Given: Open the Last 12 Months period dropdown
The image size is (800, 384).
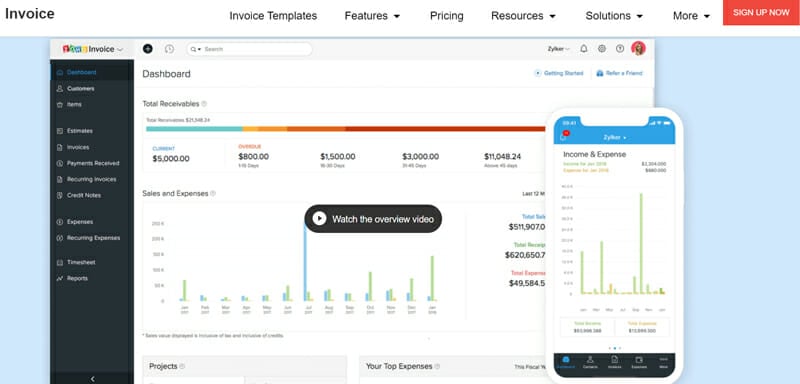Looking at the screenshot, I should coord(534,194).
